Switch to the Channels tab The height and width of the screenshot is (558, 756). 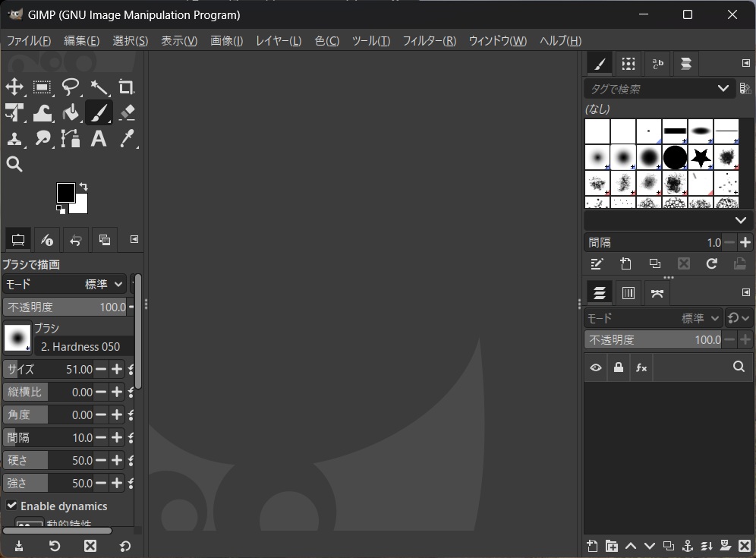(x=628, y=293)
